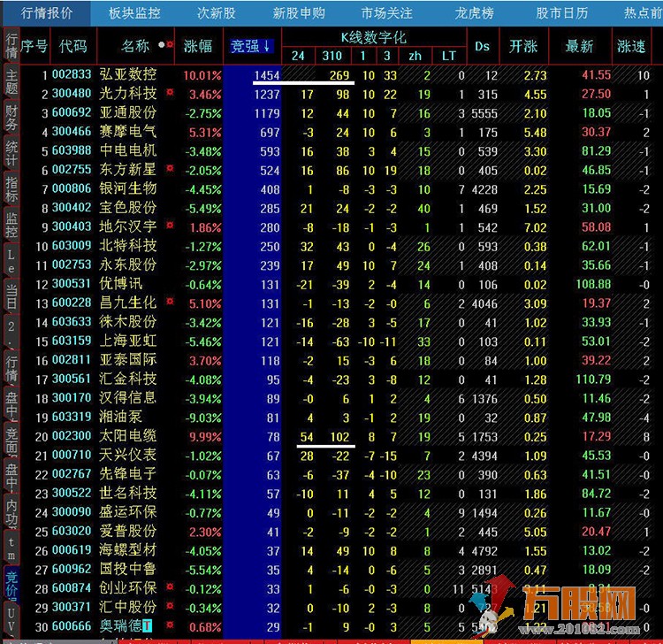
Task: Click red marker beside 光力科技
Action: [x=170, y=92]
